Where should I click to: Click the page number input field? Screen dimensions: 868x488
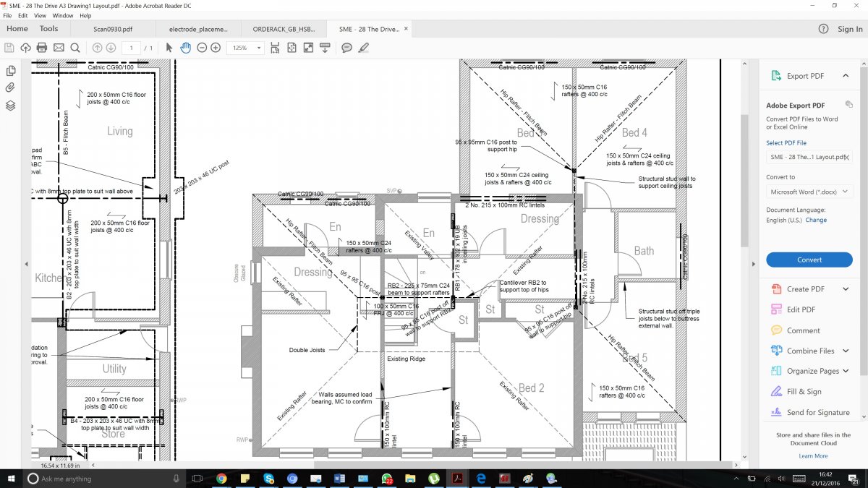[x=132, y=48]
